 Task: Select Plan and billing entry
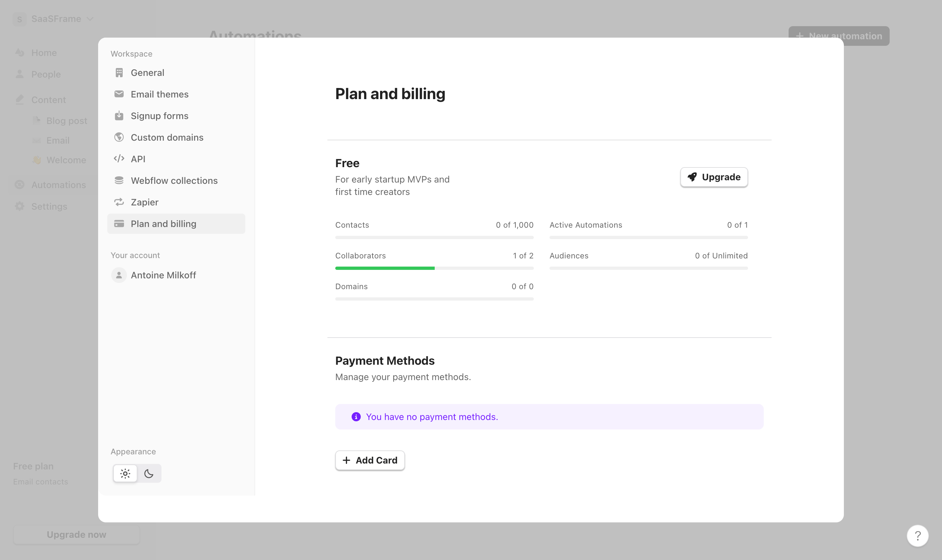176,223
